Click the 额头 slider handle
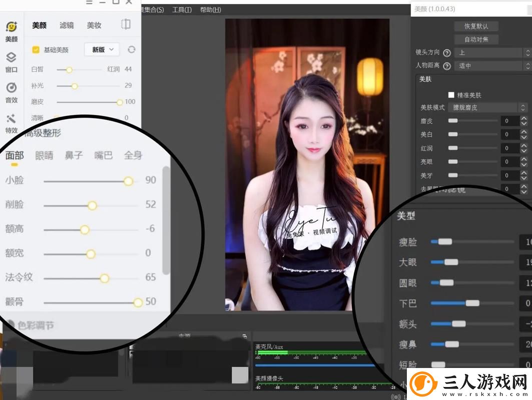The width and height of the screenshot is (532, 400). click(x=459, y=323)
